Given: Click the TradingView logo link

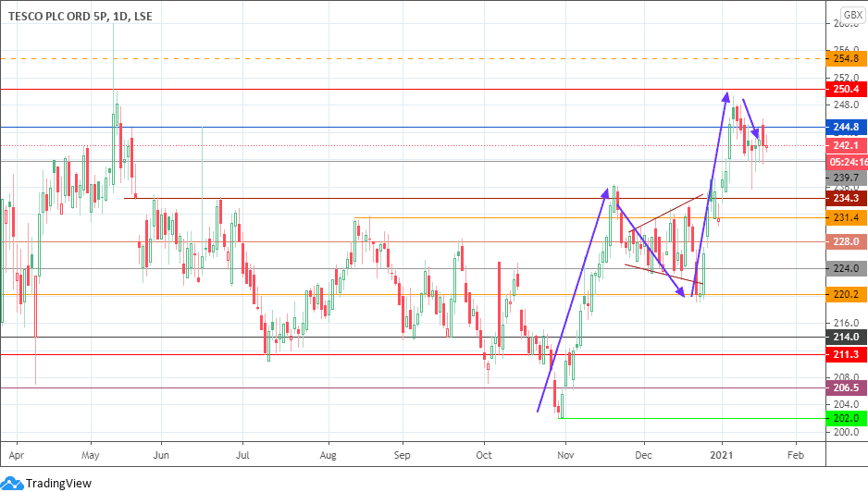Looking at the screenshot, I should pos(46,483).
